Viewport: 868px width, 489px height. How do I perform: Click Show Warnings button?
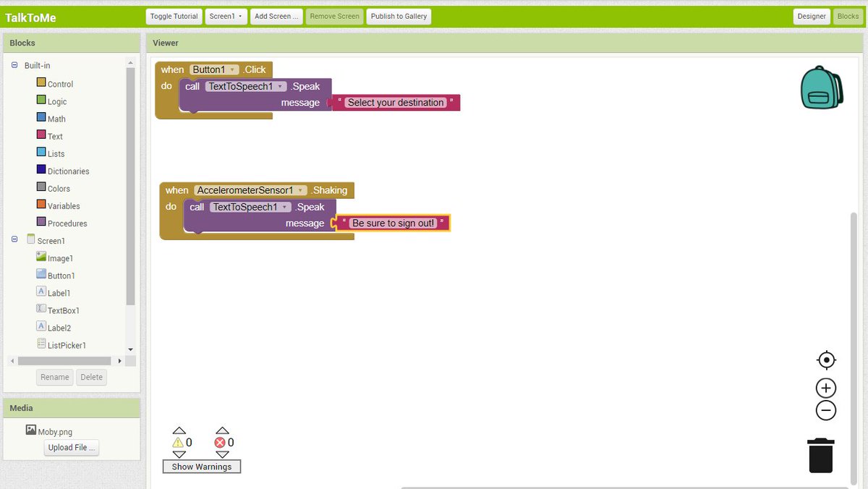point(202,467)
